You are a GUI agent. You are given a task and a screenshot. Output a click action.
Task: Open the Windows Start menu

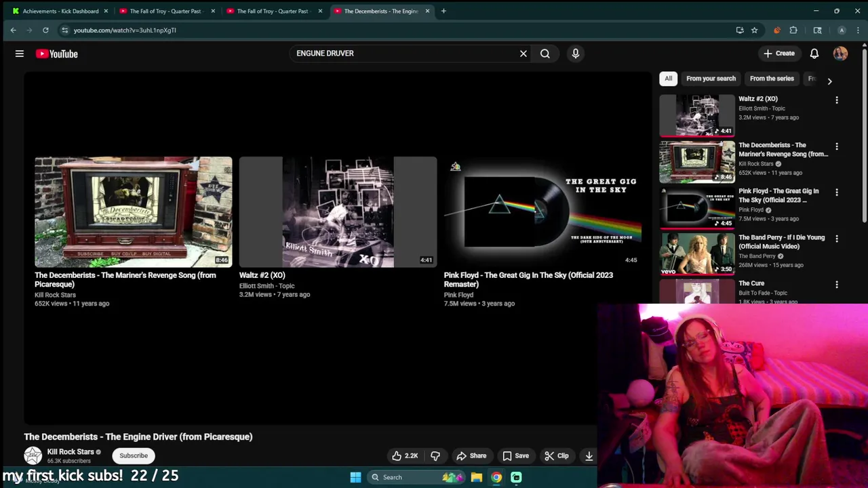(355, 477)
